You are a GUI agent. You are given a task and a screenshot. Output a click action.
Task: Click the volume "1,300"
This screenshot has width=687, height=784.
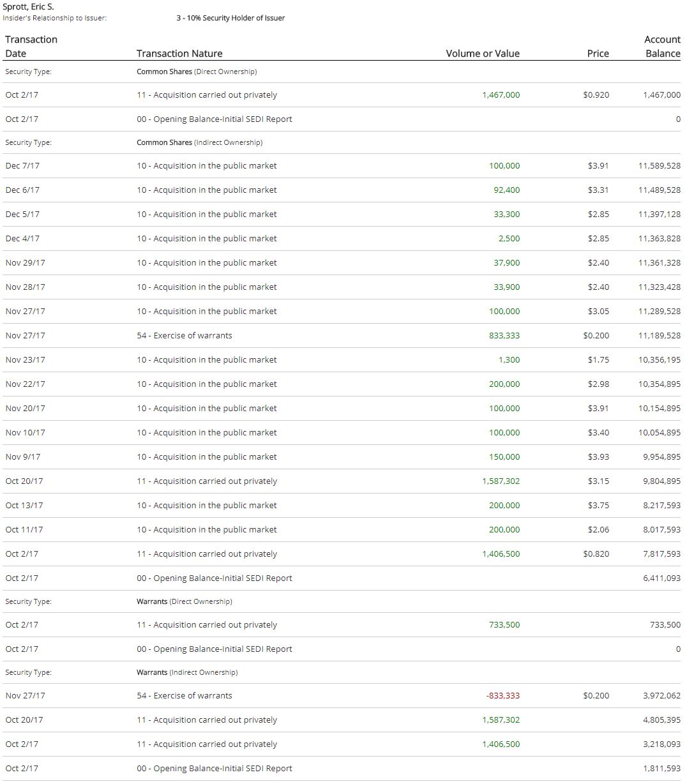(x=510, y=360)
